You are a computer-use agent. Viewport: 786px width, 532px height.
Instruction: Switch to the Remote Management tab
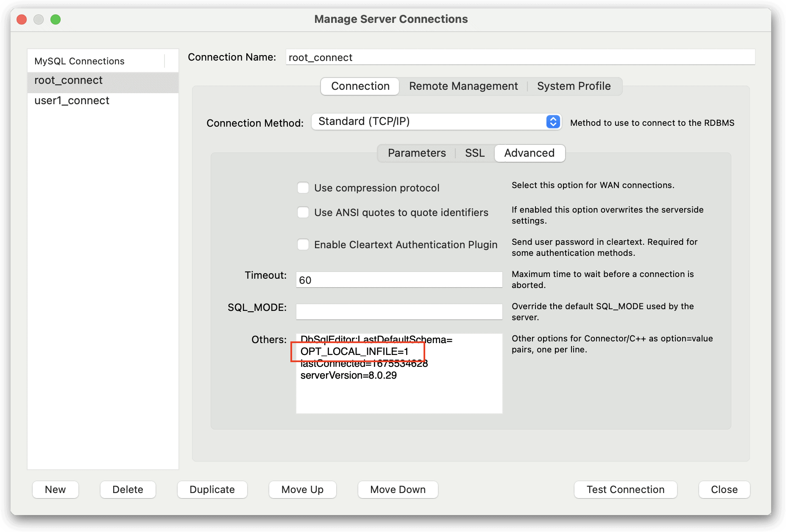point(463,86)
